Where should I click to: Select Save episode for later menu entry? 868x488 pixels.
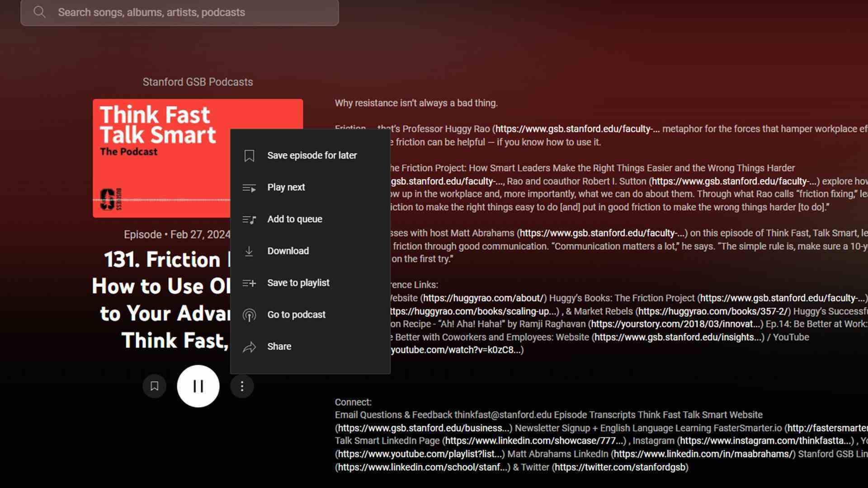[310, 155]
